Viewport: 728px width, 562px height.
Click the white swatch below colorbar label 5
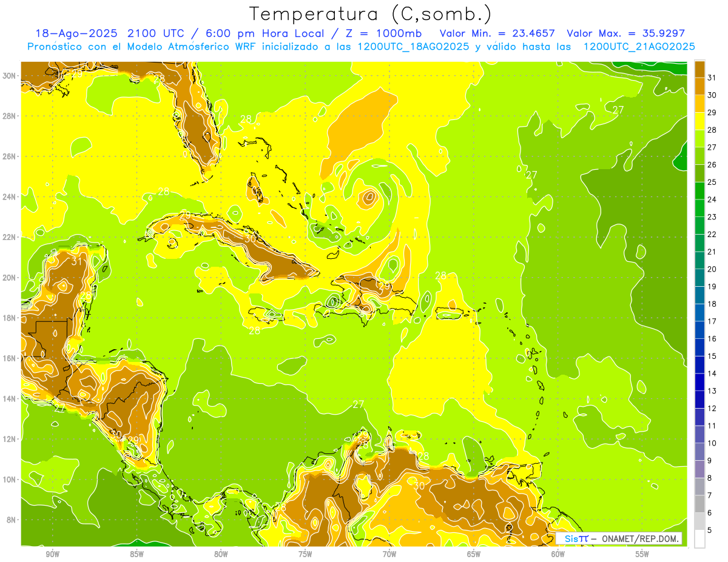pyautogui.click(x=699, y=539)
